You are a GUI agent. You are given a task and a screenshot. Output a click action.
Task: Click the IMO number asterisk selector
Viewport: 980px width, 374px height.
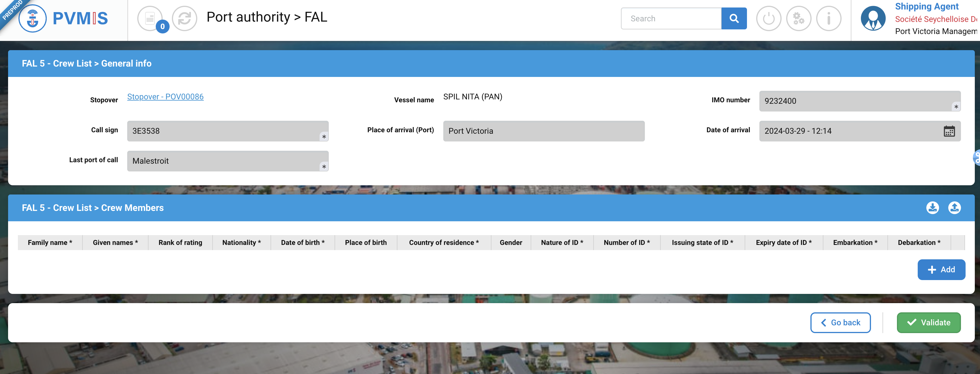[x=956, y=107]
